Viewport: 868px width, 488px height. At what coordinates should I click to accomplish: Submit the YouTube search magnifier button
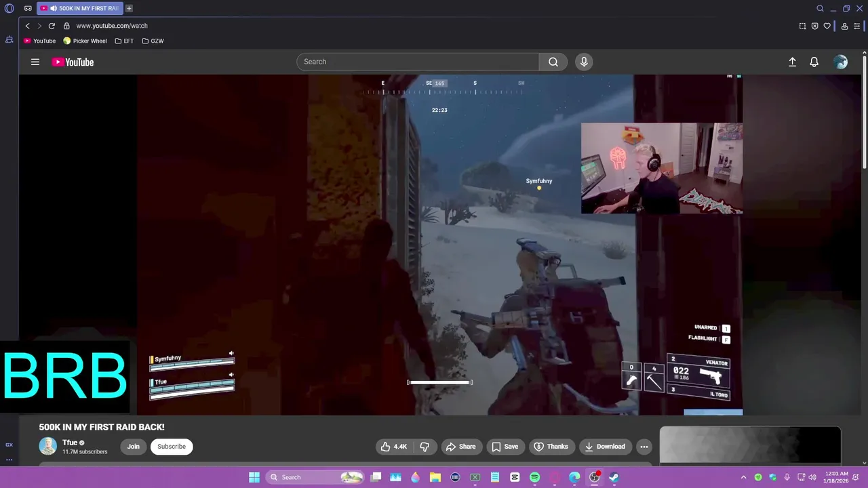[553, 62]
